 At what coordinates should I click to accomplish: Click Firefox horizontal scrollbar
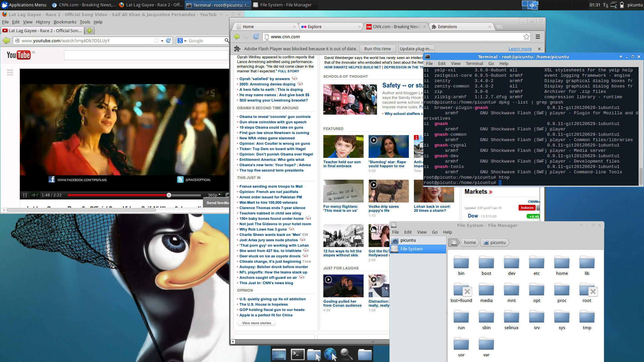(81, 210)
